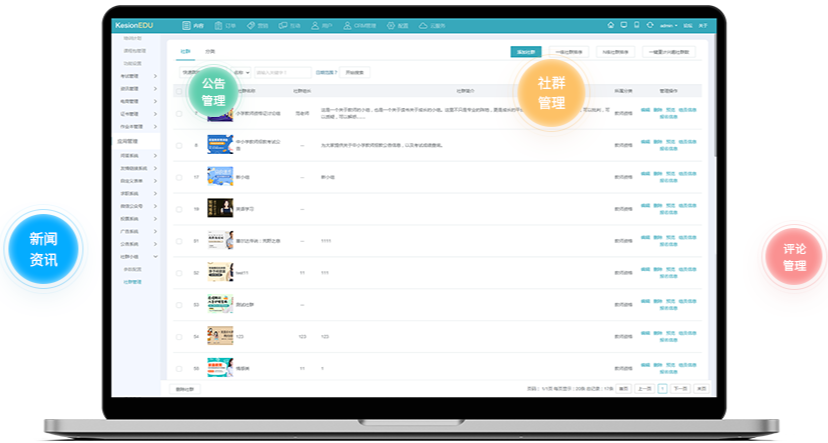Click the 新闻资讯 blue circle badge
The image size is (828, 443).
pyautogui.click(x=43, y=249)
